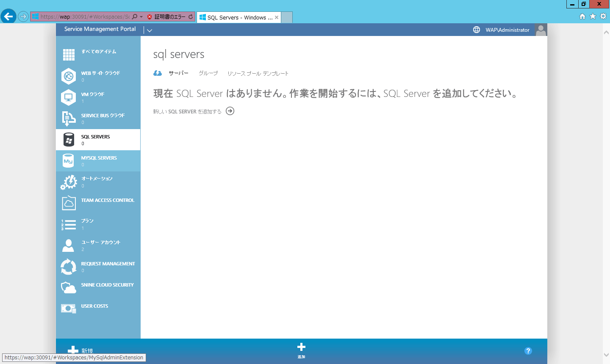Open the All Items grid icon

click(69, 55)
